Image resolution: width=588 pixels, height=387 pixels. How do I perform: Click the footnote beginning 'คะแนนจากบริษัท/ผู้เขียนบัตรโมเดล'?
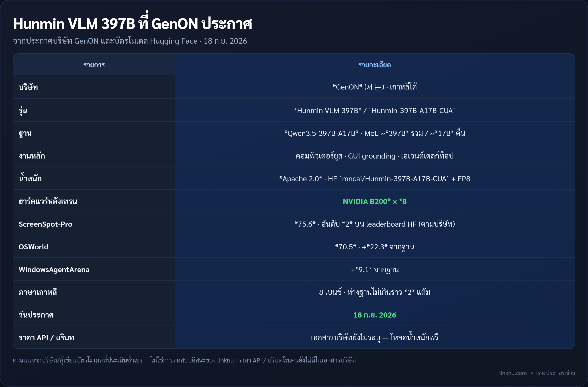[184, 360]
